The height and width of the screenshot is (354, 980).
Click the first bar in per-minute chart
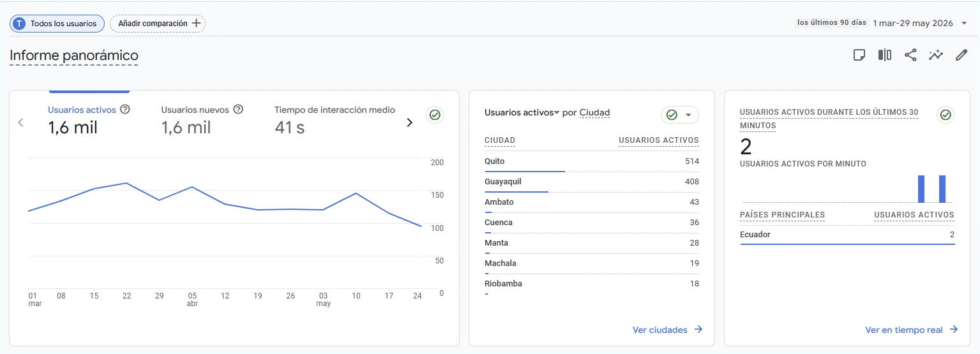pos(921,189)
